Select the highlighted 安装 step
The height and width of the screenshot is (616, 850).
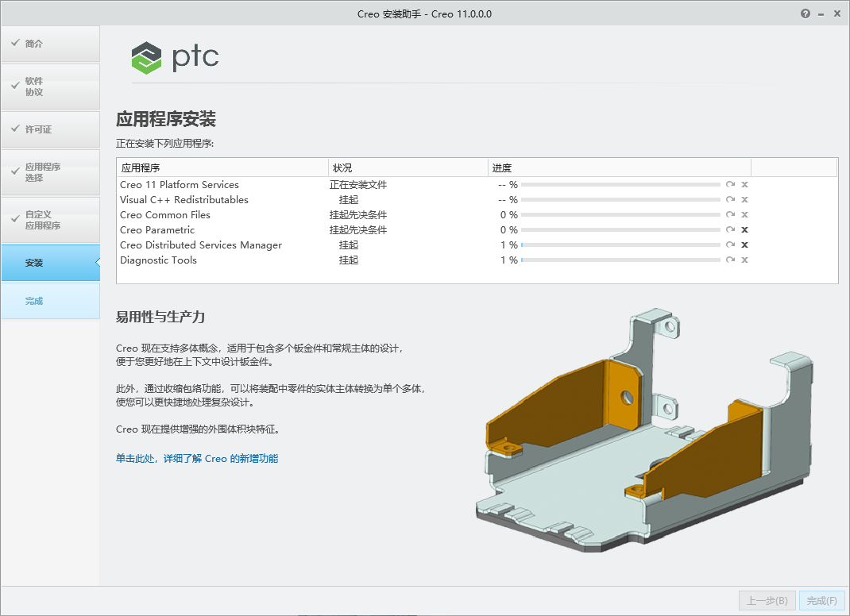[x=50, y=263]
